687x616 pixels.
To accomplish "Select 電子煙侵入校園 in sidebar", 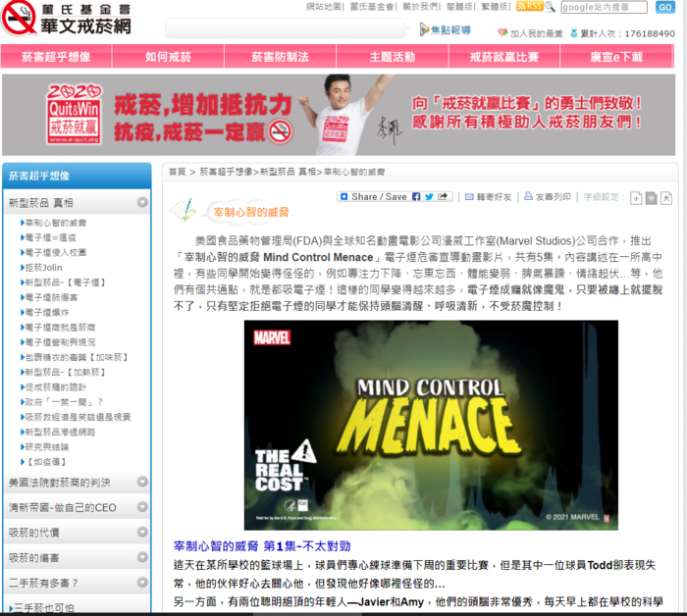I will tap(56, 253).
